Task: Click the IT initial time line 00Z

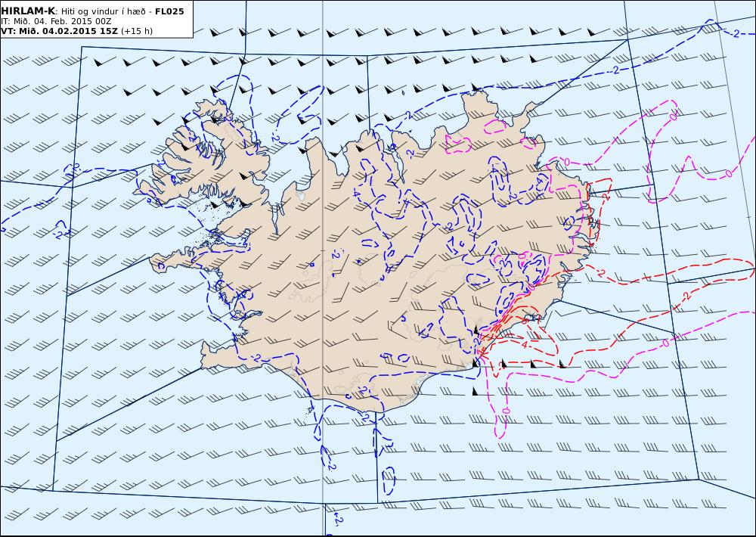Action: (56, 21)
